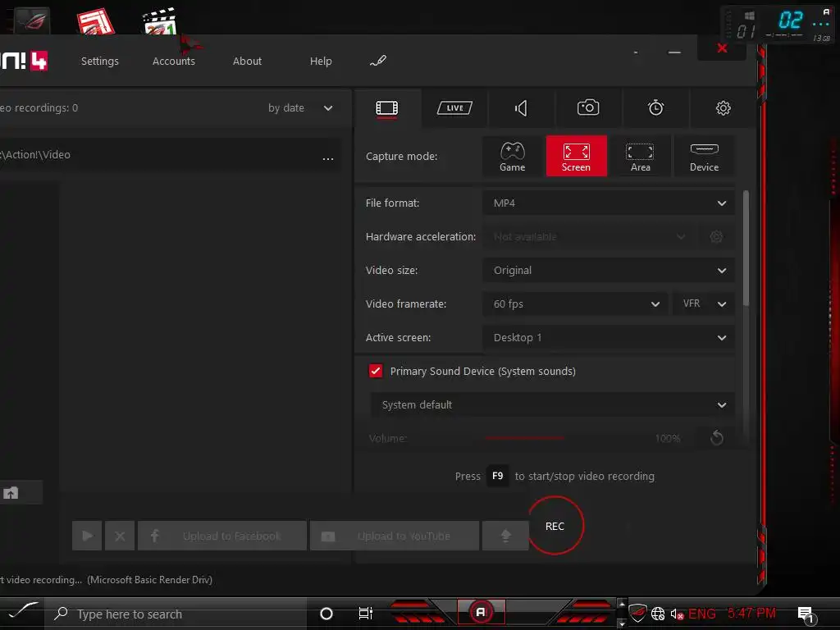
Task: Open the Active screen Desktop 1 dropdown
Action: (x=609, y=337)
